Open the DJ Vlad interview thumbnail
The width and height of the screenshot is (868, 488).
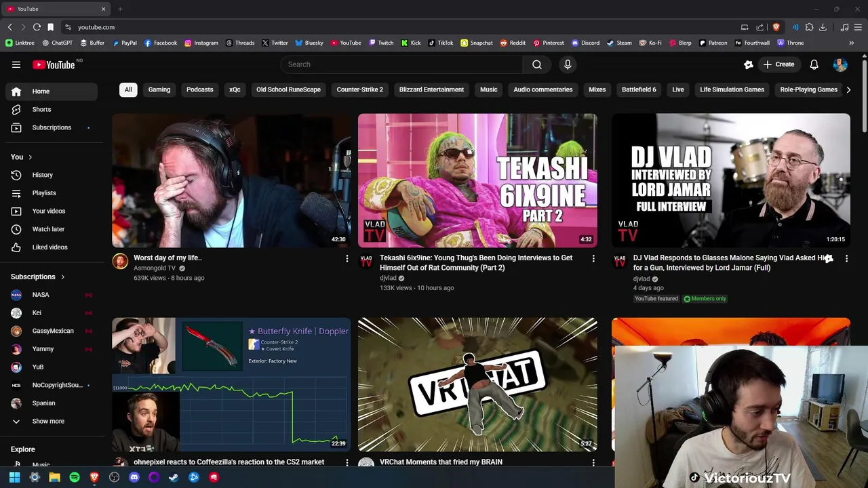[731, 180]
